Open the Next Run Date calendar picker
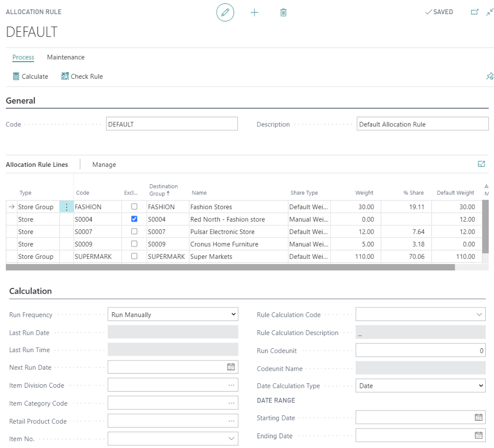Screen dimensions: 494x448 coord(231,367)
